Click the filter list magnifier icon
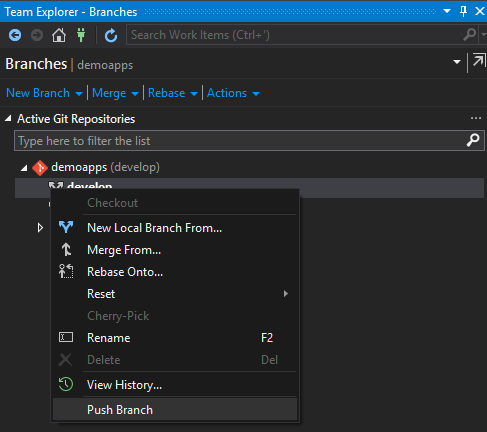 tap(473, 140)
